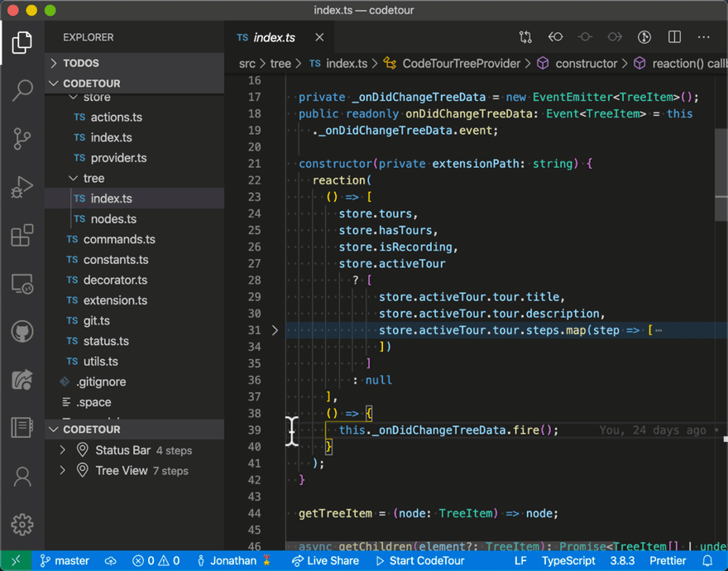Unfold the collapsed code at line 31
728x571 pixels.
275,330
